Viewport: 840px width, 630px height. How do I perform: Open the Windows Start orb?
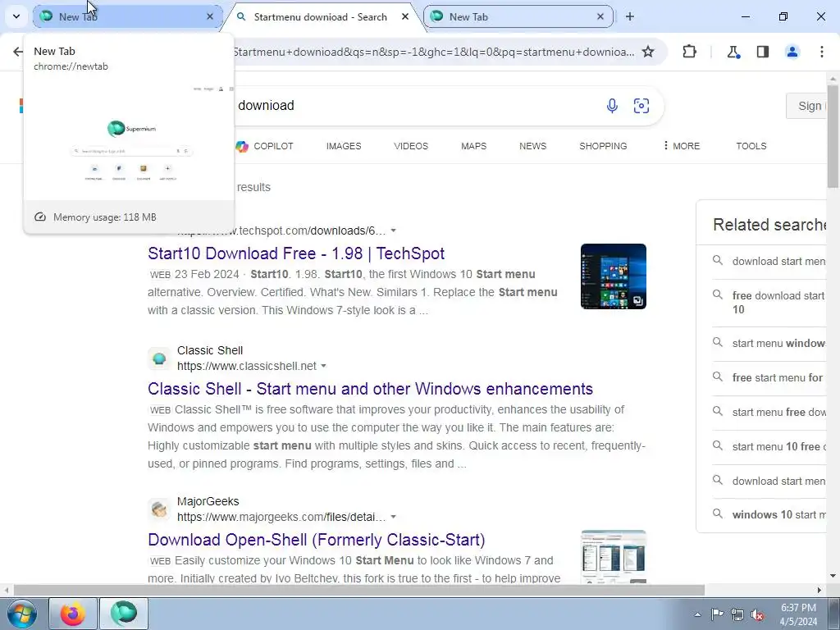point(22,614)
